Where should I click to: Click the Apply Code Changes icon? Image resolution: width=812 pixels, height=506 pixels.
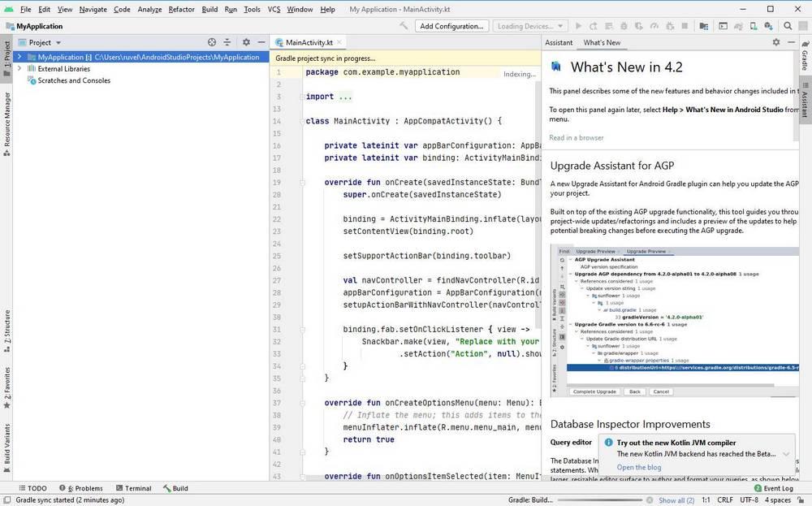pyautogui.click(x=609, y=26)
